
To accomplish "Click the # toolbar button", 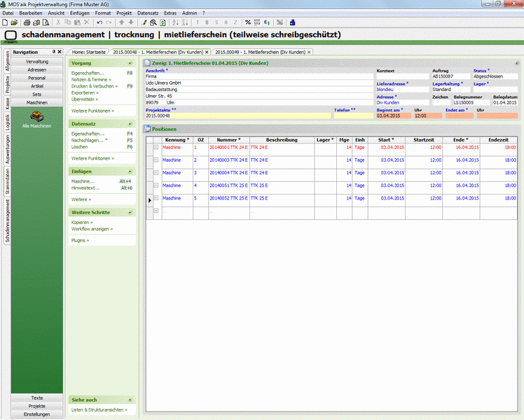I will point(207,22).
